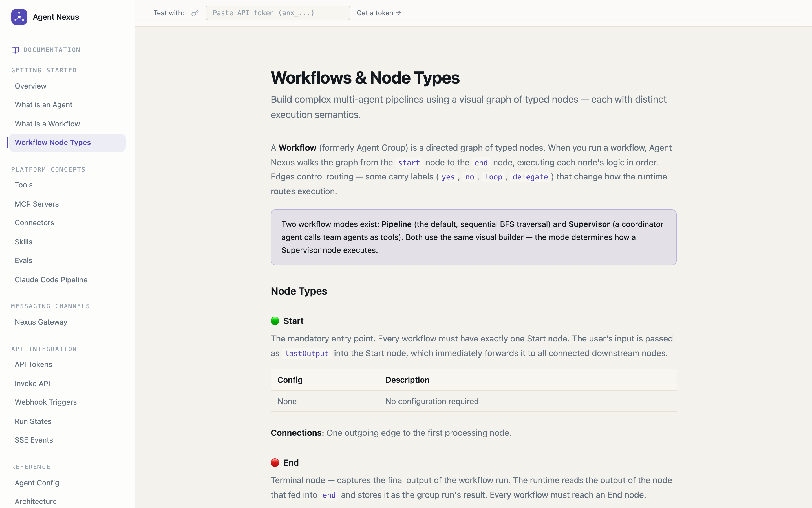Viewport: 812px width, 508px height.
Task: Click the Agent Nexus logo icon
Action: 19,17
